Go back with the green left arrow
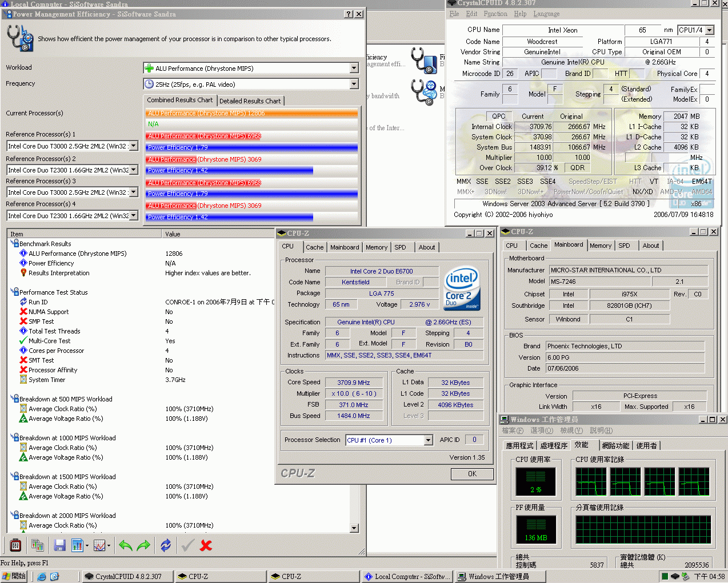The width and height of the screenshot is (728, 583). [x=126, y=545]
